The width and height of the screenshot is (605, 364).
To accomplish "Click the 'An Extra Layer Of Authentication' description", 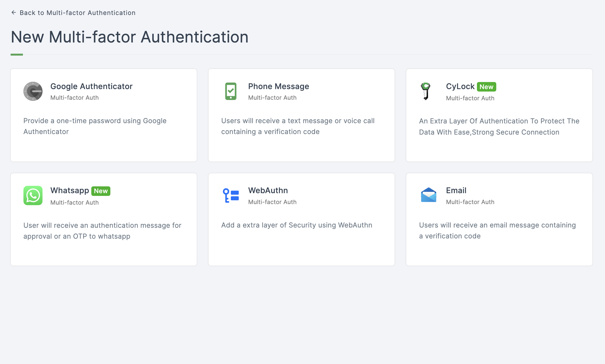I will (x=499, y=126).
